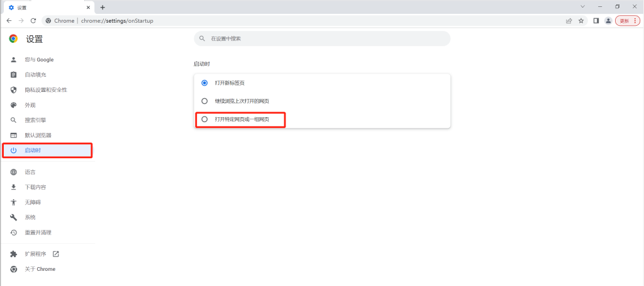
Task: Toggle the side panel icon
Action: coord(596,21)
